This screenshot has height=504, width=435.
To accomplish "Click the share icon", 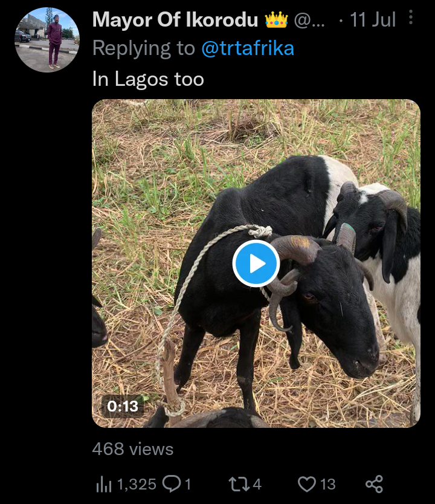I will pos(374,484).
